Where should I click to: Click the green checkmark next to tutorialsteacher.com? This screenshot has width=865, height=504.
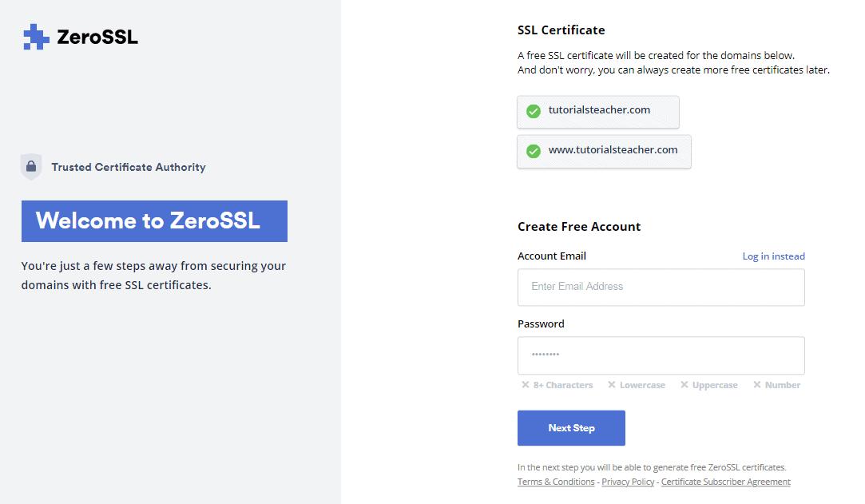(534, 111)
